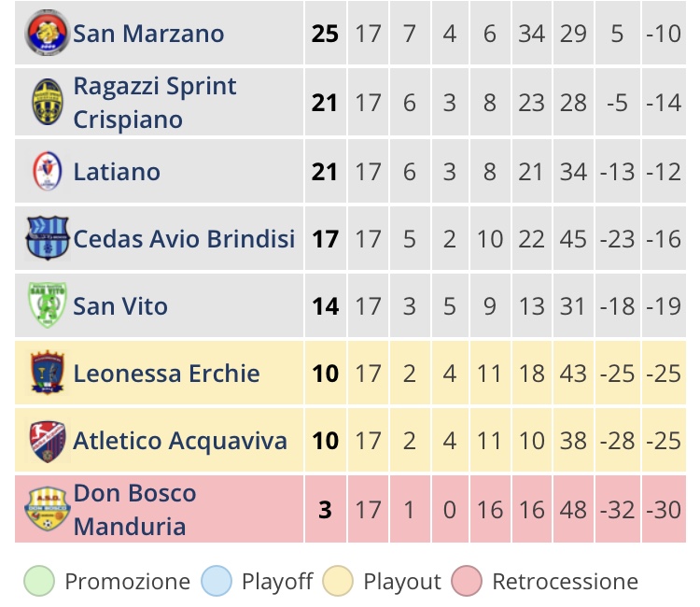Open the Ragazzi Sprint Crispiano team link
The width and height of the screenshot is (700, 607).
[154, 103]
